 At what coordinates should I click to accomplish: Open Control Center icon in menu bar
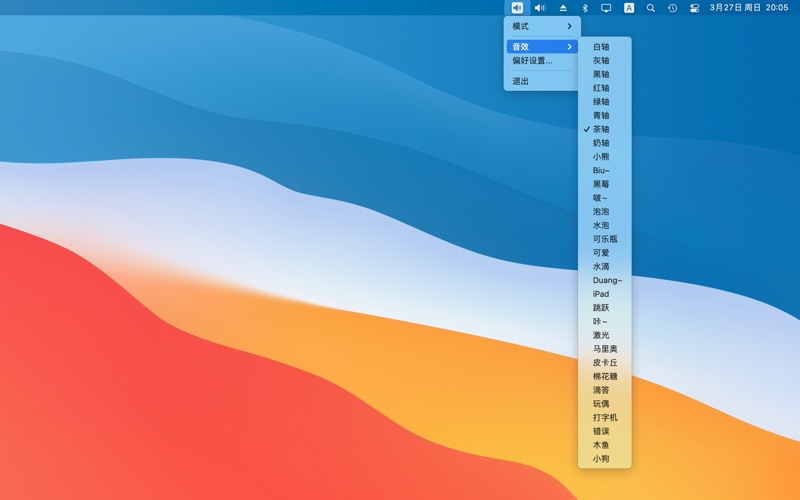[695, 8]
